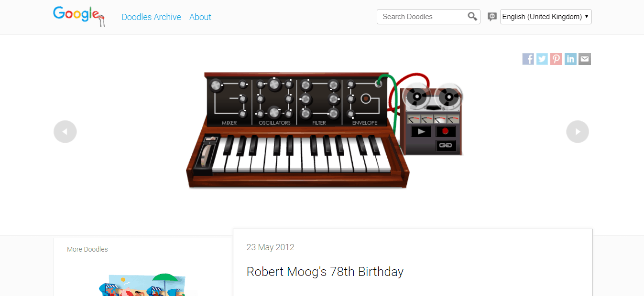
Task: Click the search magnifier icon
Action: pyautogui.click(x=472, y=16)
